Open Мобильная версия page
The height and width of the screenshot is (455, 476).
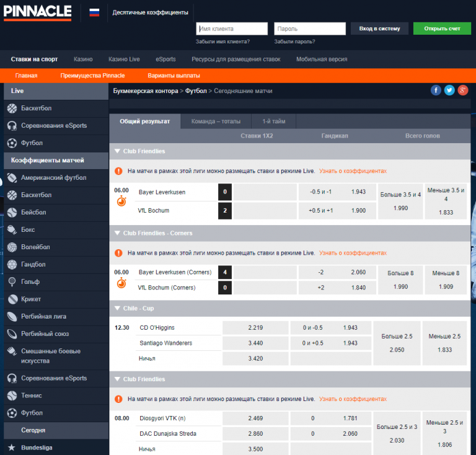322,59
